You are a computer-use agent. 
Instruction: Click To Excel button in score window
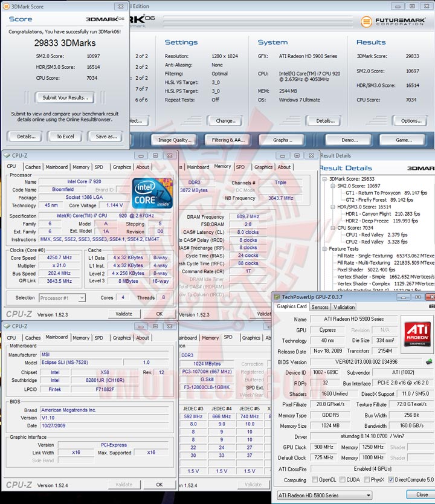click(65, 137)
